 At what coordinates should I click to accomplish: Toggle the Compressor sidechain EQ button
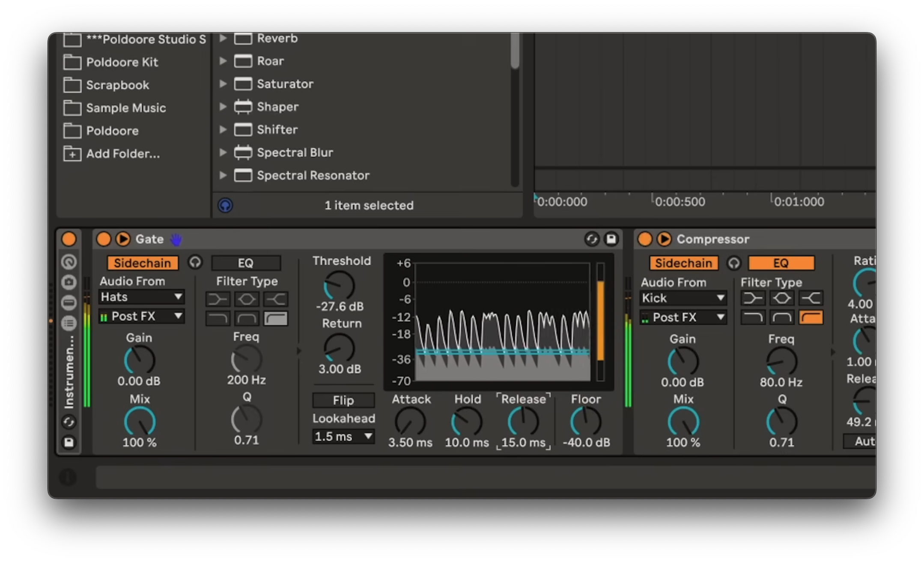tap(781, 263)
